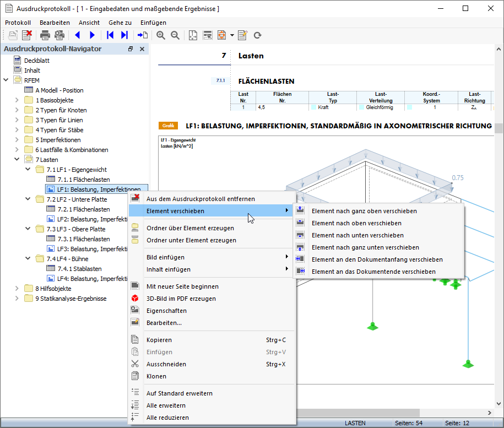Go to previous page with blue left arrow
The width and height of the screenshot is (504, 428).
coord(78,35)
